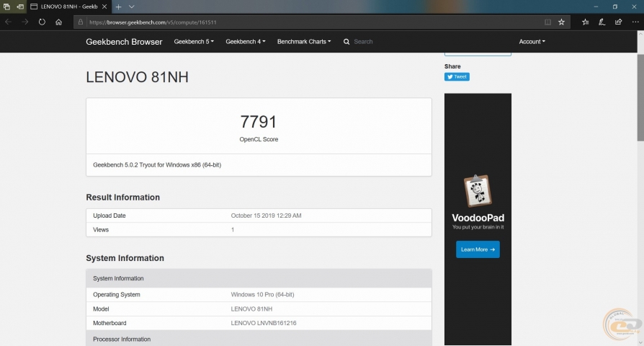Click the address bar URL

point(153,22)
